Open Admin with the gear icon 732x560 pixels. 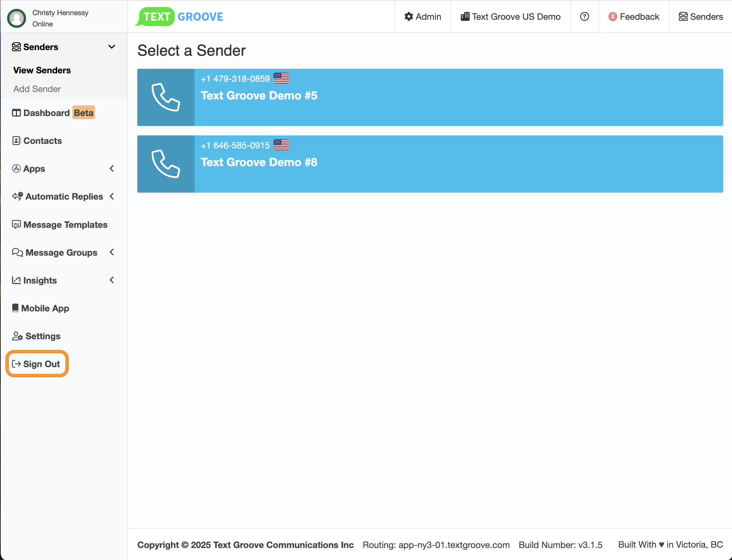(x=422, y=17)
